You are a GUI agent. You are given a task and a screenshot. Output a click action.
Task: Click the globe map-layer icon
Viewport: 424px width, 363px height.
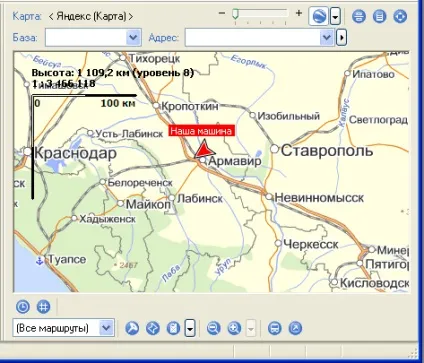coord(318,16)
